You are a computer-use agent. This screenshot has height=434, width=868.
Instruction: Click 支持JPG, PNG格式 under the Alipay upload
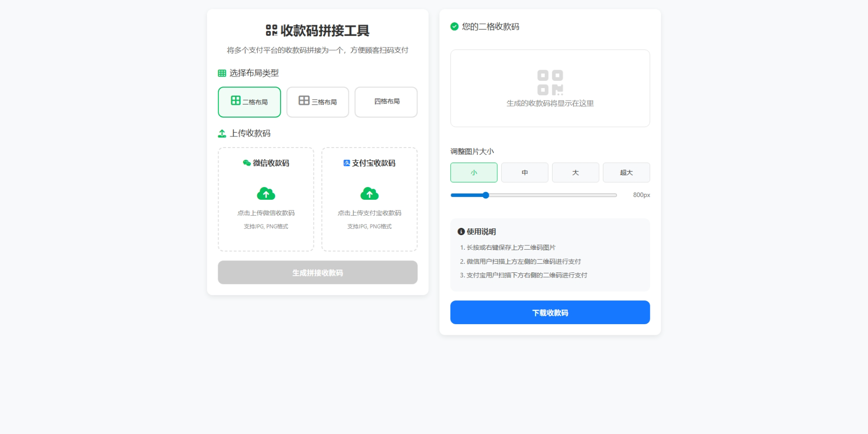pos(370,226)
